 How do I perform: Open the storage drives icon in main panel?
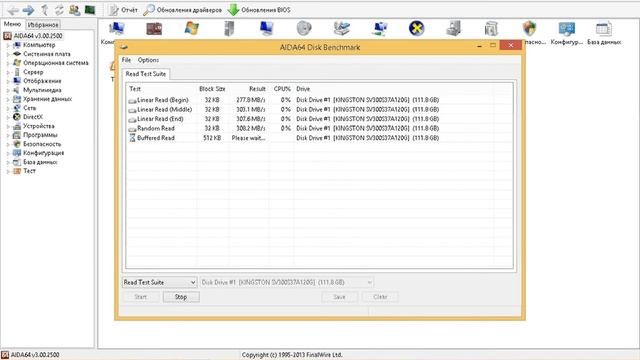click(x=342, y=29)
